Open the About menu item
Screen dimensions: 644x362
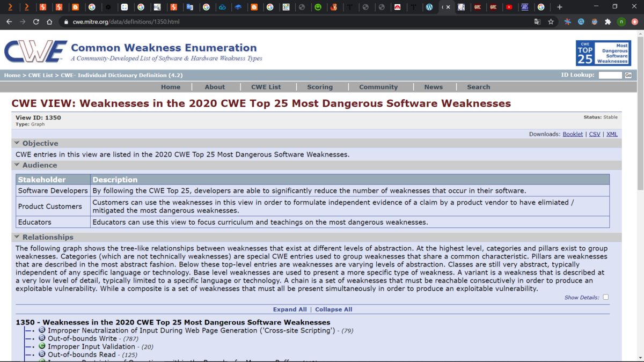point(215,87)
